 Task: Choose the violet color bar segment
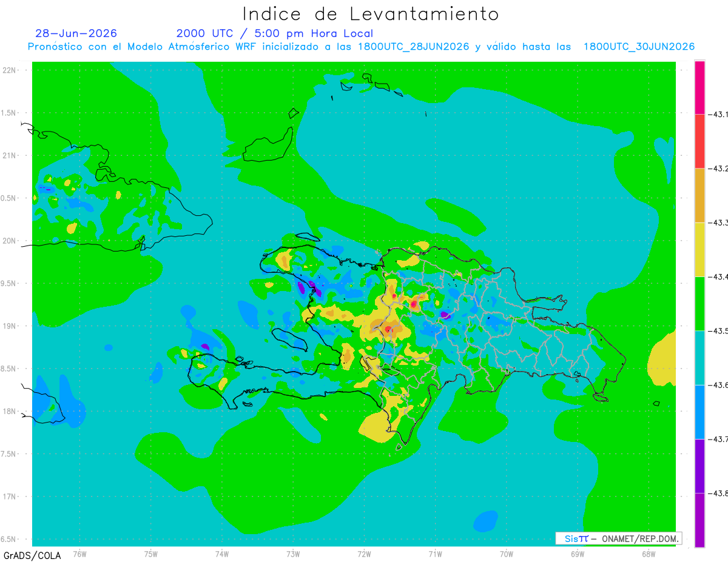pos(699,466)
